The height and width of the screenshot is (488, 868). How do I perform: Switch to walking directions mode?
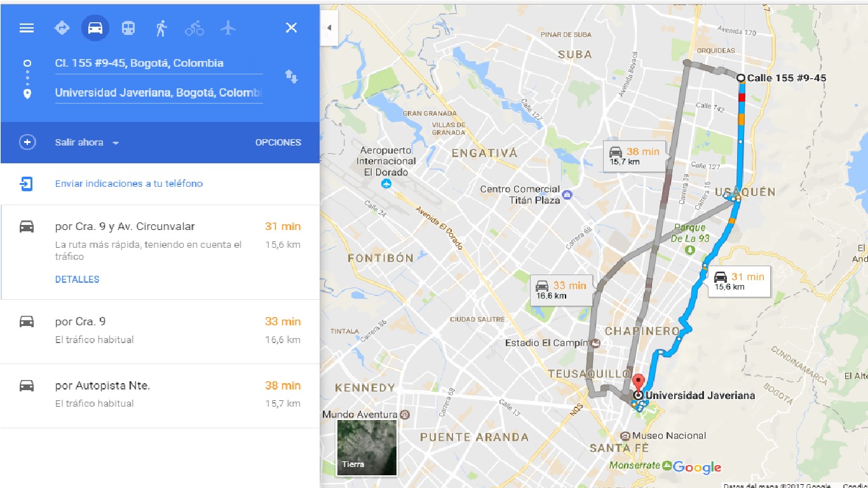coord(161,28)
